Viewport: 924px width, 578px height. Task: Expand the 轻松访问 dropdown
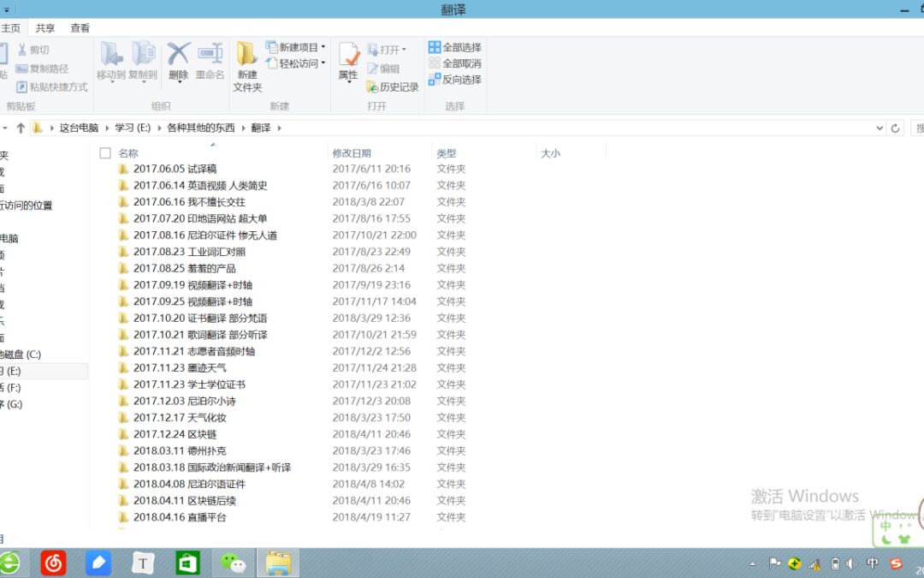323,63
